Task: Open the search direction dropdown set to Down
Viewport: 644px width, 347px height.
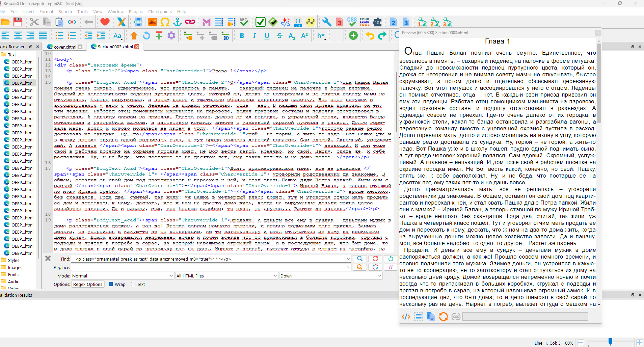Action: 331,276
